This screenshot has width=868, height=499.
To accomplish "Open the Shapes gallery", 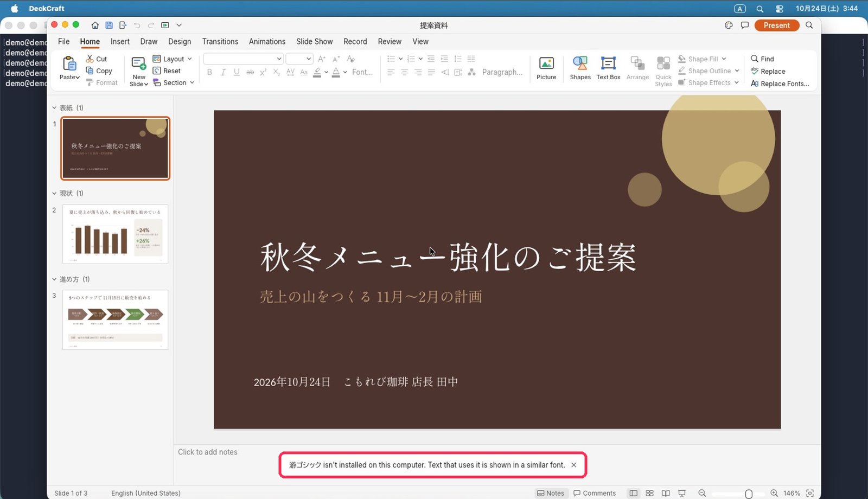I will click(580, 68).
